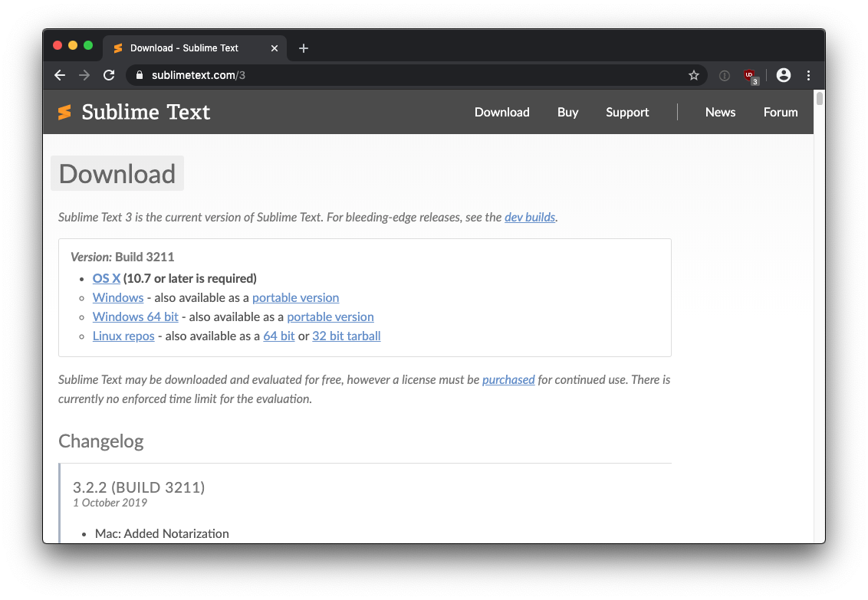Open the Forum nav menu item

(x=781, y=112)
